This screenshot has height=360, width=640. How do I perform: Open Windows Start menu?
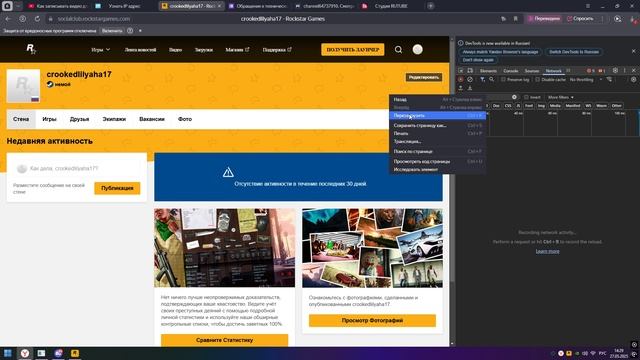coord(8,353)
